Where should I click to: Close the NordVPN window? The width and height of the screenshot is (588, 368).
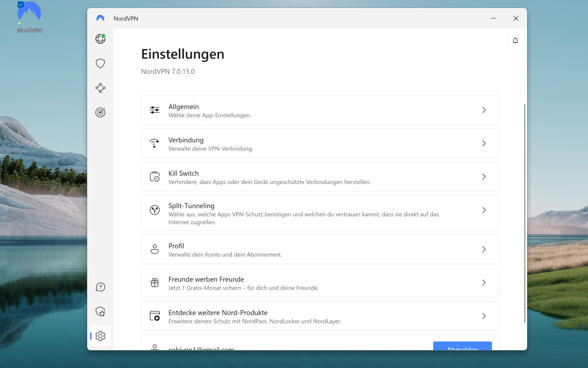[x=516, y=18]
